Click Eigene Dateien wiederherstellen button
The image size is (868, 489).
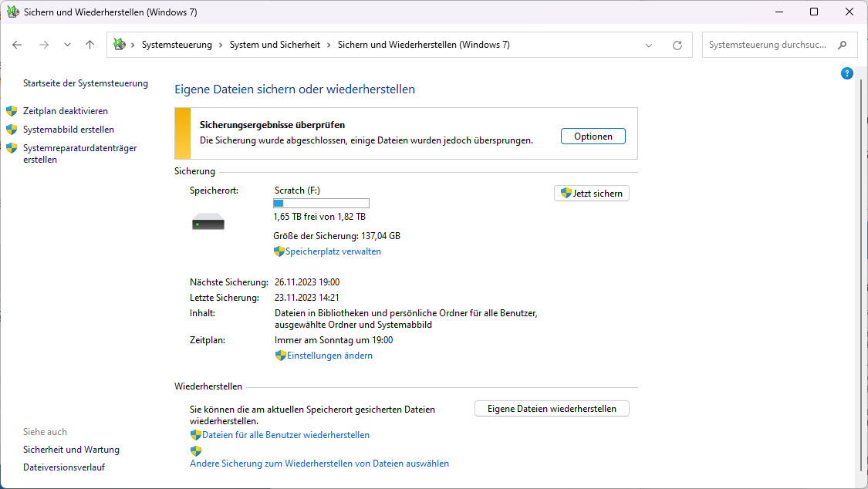(x=552, y=408)
